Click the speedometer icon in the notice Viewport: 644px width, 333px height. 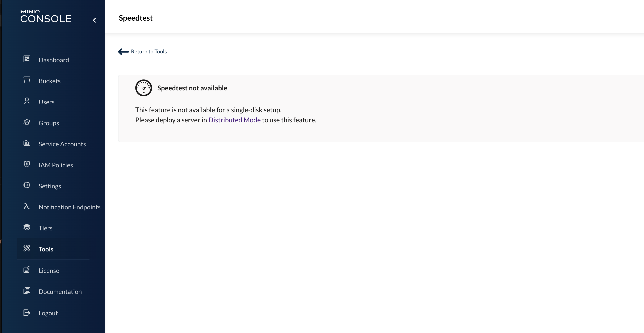pos(143,88)
